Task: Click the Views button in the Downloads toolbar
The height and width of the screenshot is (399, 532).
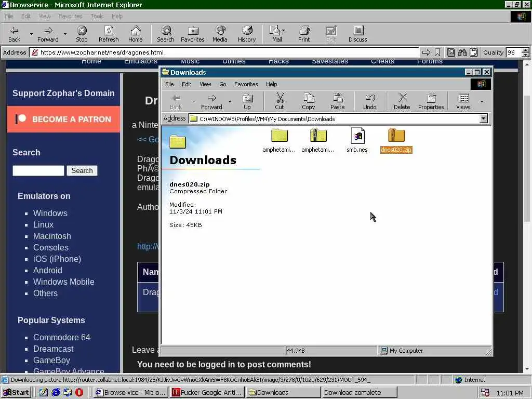Action: 463,101
